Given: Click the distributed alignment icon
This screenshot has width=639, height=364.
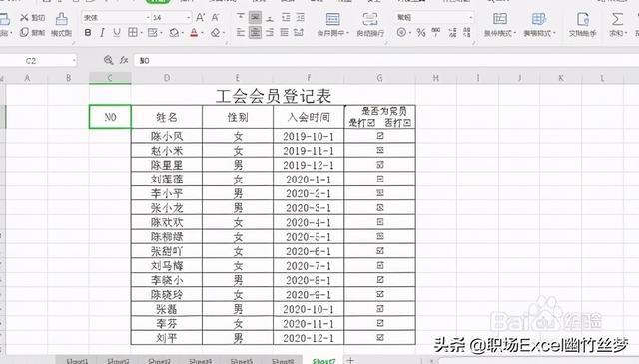Looking at the screenshot, I should point(299,32).
